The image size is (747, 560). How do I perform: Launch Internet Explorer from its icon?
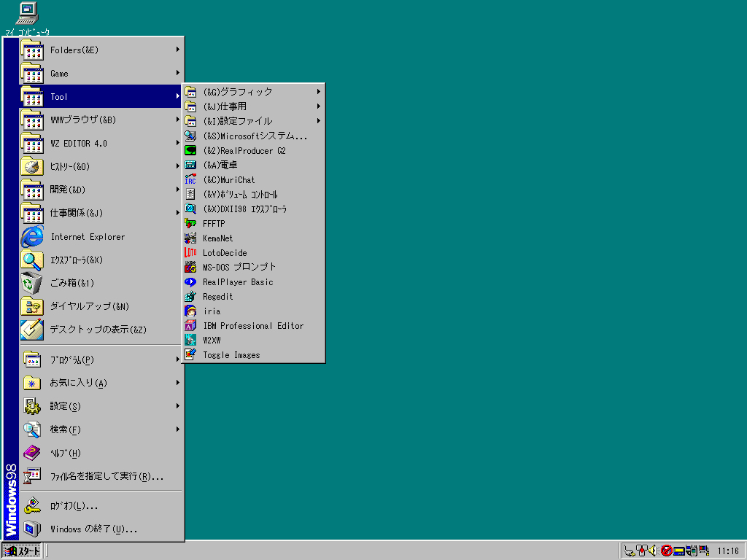[x=32, y=236]
